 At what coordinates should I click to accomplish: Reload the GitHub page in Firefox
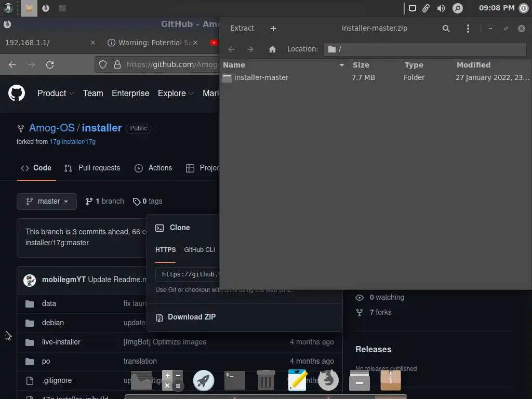click(x=50, y=65)
